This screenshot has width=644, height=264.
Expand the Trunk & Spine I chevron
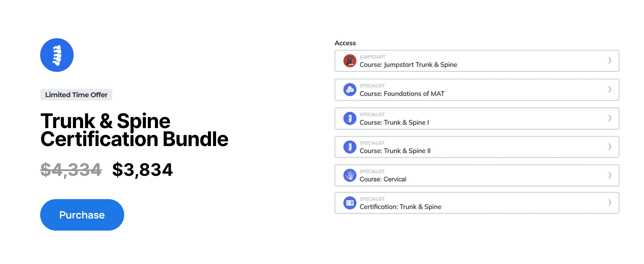[x=610, y=118]
